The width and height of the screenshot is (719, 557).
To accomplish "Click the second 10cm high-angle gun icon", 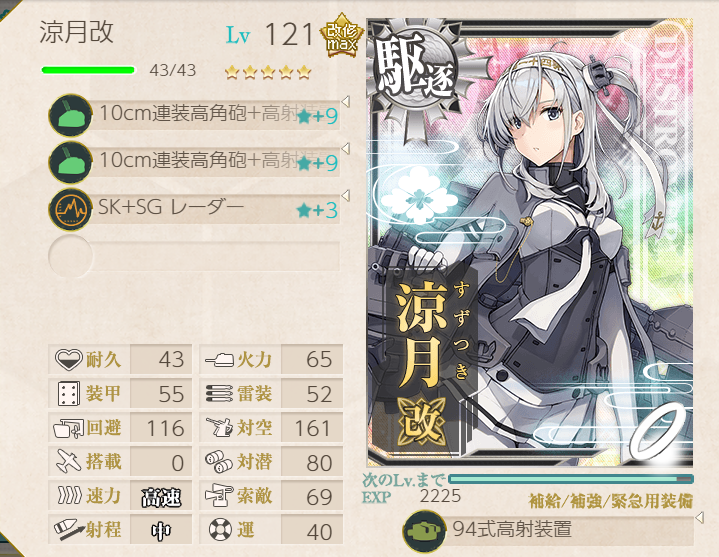I will [70, 162].
